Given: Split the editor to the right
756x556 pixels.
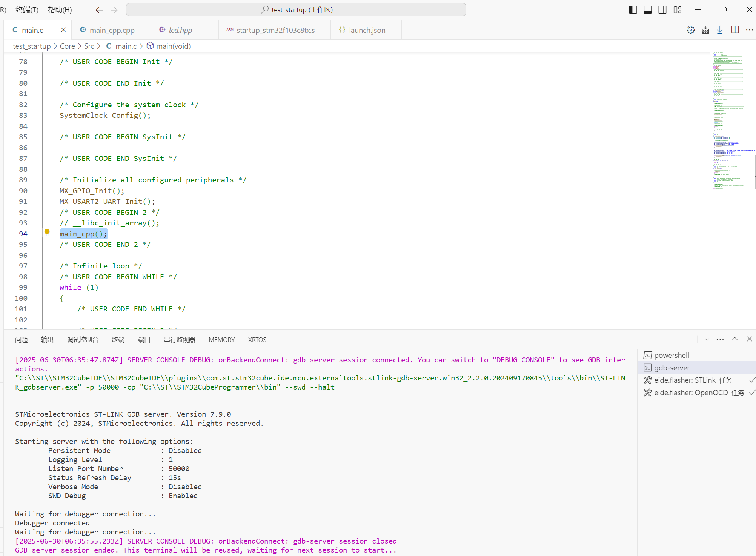Looking at the screenshot, I should (735, 30).
